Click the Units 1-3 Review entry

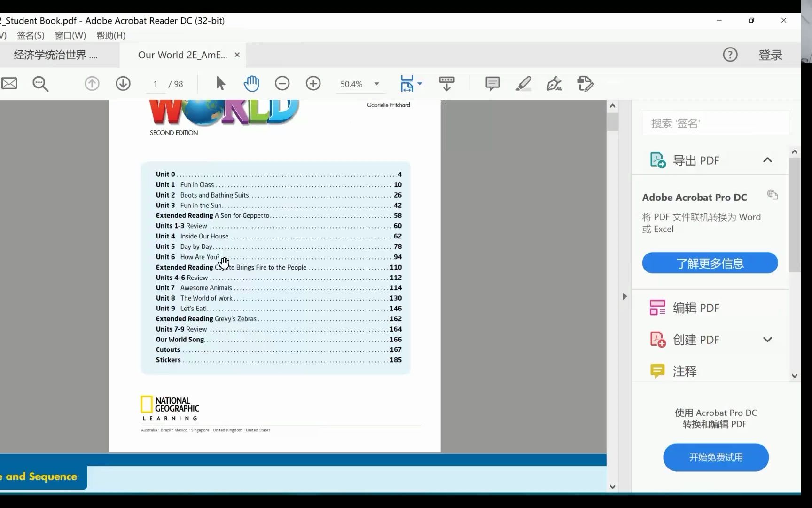point(279,226)
